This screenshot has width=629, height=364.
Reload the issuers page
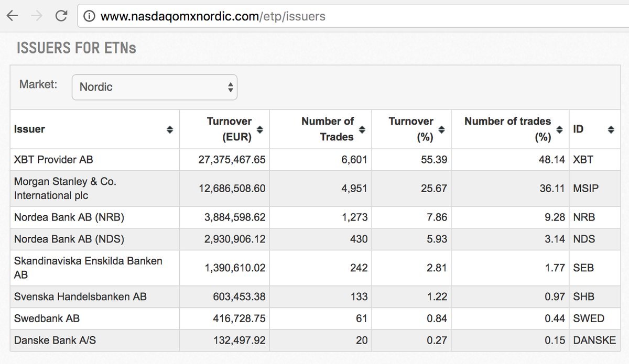point(61,16)
